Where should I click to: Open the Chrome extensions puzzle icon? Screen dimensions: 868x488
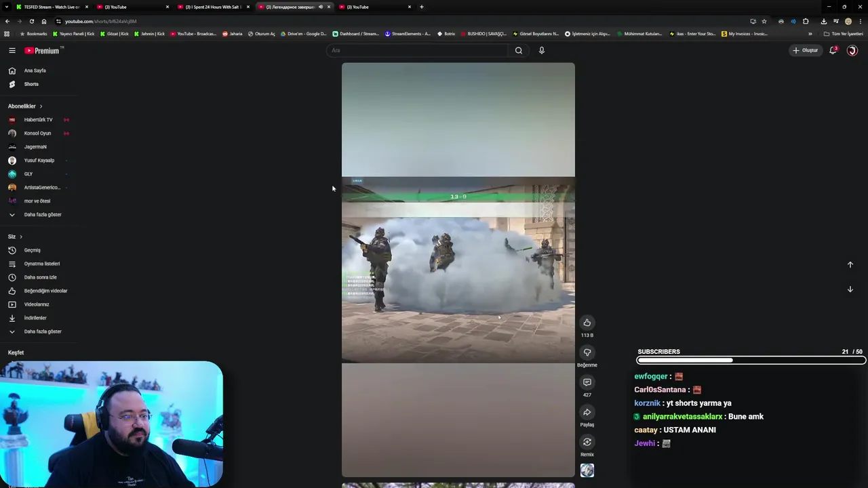pyautogui.click(x=806, y=21)
